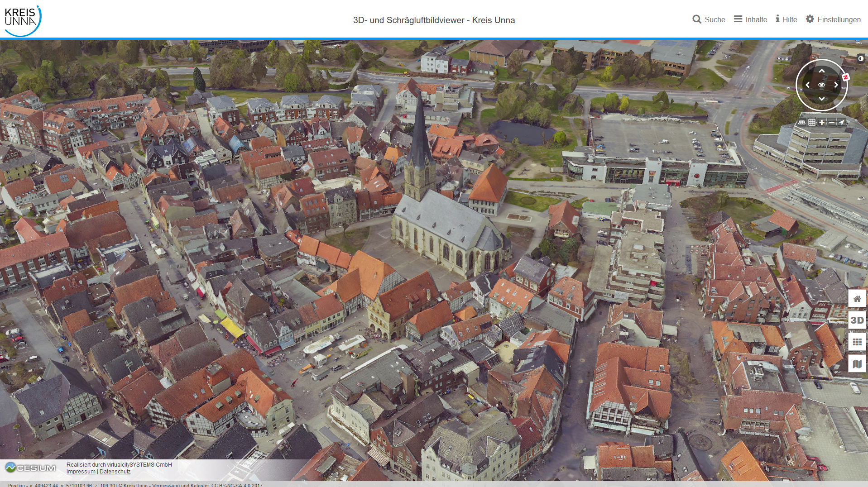Open the Suche search menu
868x487 pixels.
click(709, 19)
